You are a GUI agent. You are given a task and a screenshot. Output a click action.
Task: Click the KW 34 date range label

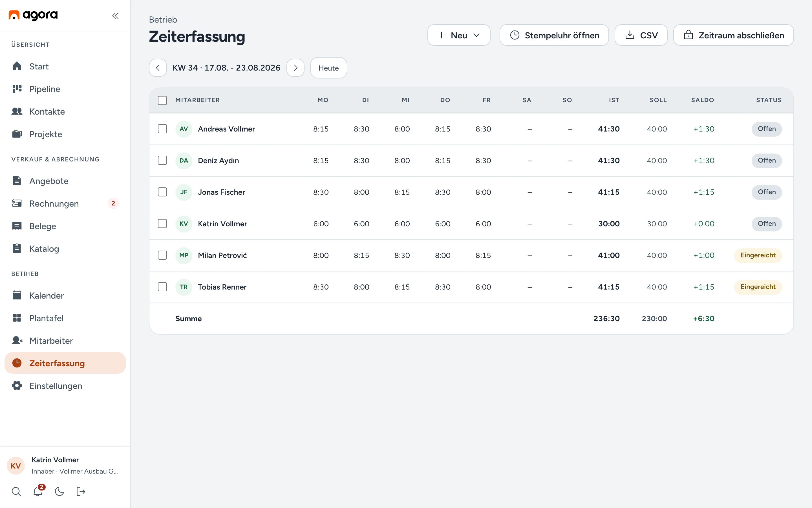coord(226,68)
